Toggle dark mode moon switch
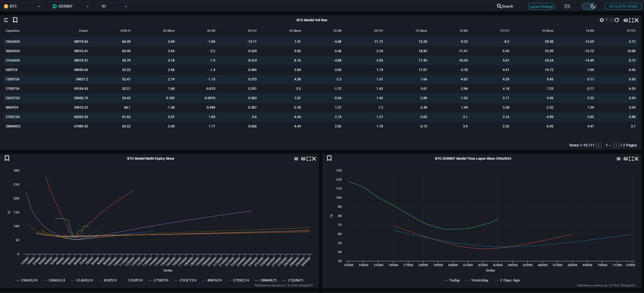 (589, 6)
